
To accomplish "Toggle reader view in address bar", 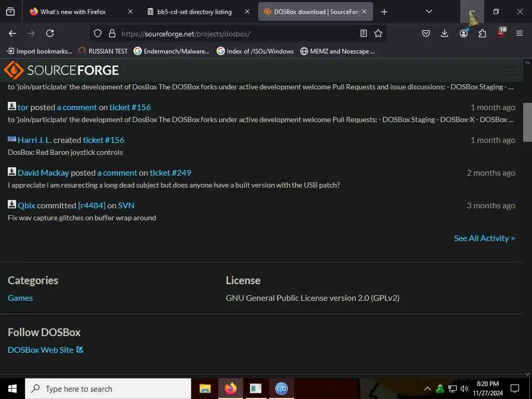I will [363, 33].
